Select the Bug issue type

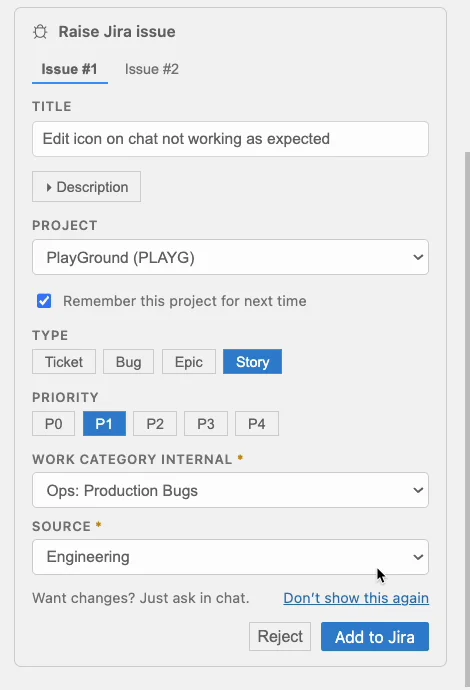129,362
